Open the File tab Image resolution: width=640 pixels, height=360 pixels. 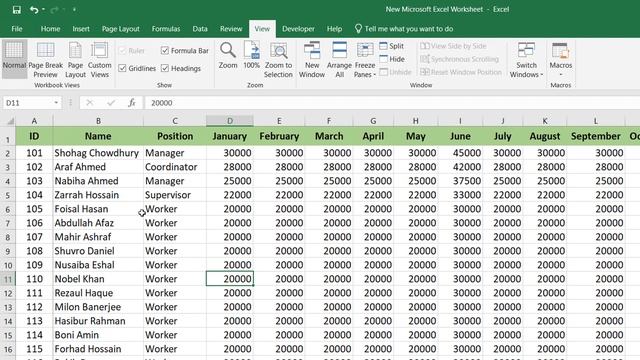click(x=17, y=29)
